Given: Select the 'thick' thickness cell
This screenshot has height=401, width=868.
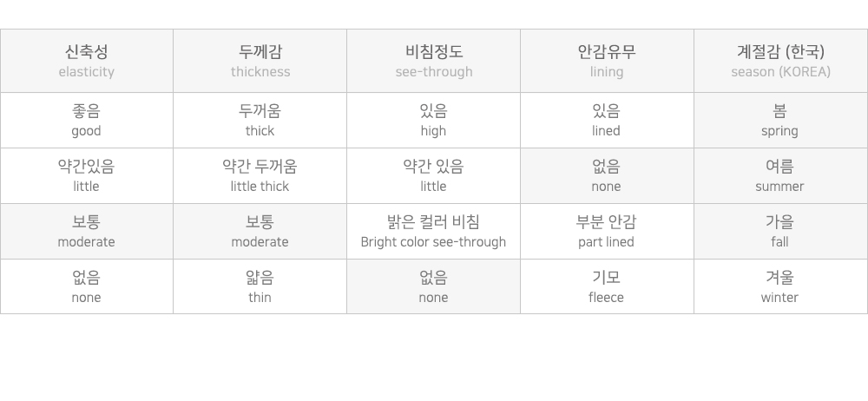Looking at the screenshot, I should point(260,121).
